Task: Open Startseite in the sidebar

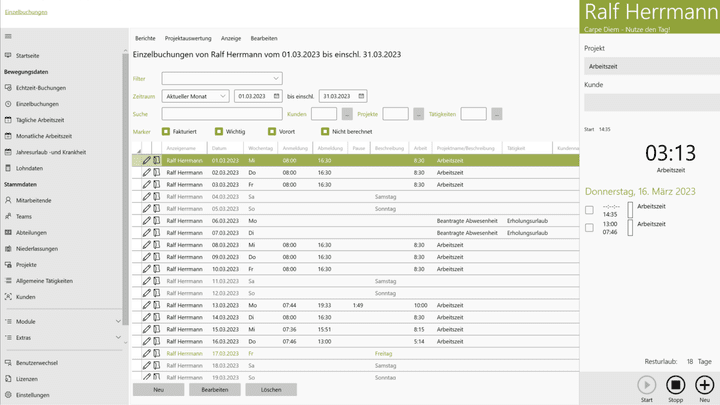Action: coord(28,56)
